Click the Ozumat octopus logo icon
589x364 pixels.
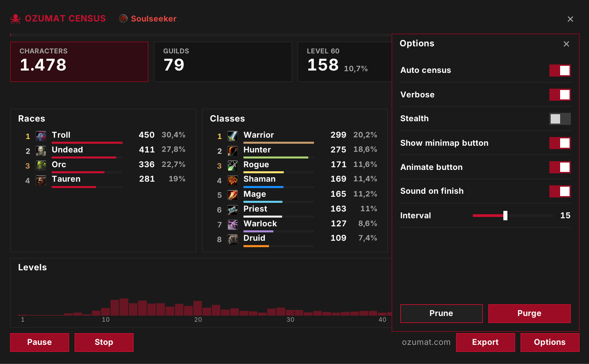[x=15, y=19]
